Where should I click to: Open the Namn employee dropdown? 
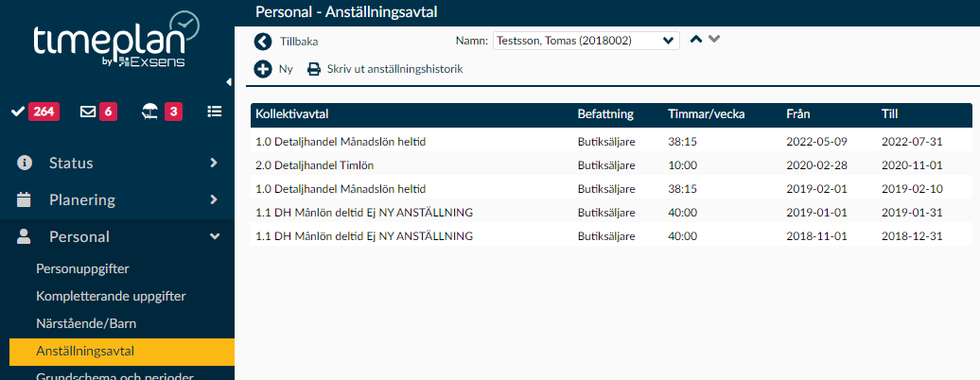coord(586,41)
